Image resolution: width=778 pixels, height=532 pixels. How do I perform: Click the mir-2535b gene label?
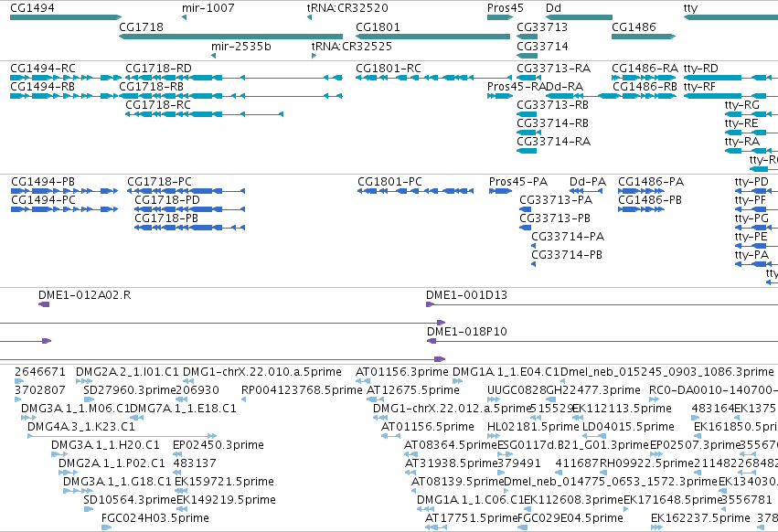click(241, 46)
